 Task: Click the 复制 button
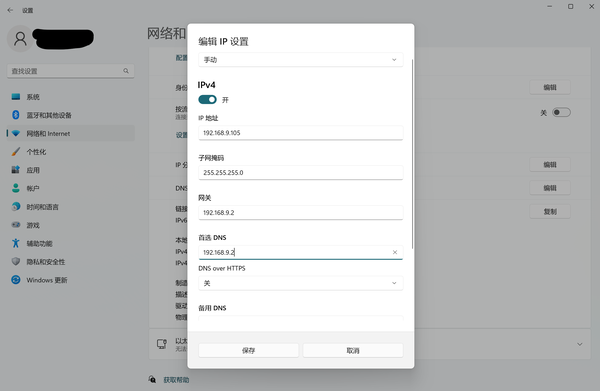(x=550, y=212)
